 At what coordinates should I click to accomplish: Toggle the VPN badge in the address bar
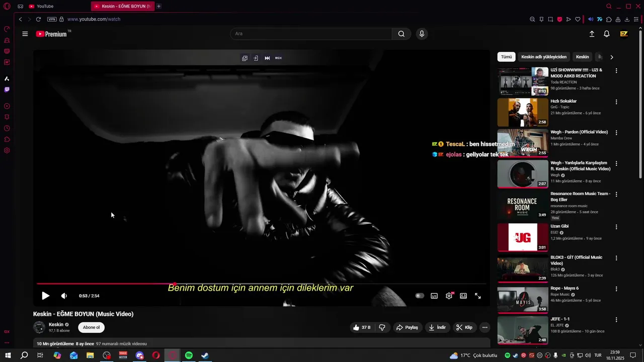coord(52,19)
